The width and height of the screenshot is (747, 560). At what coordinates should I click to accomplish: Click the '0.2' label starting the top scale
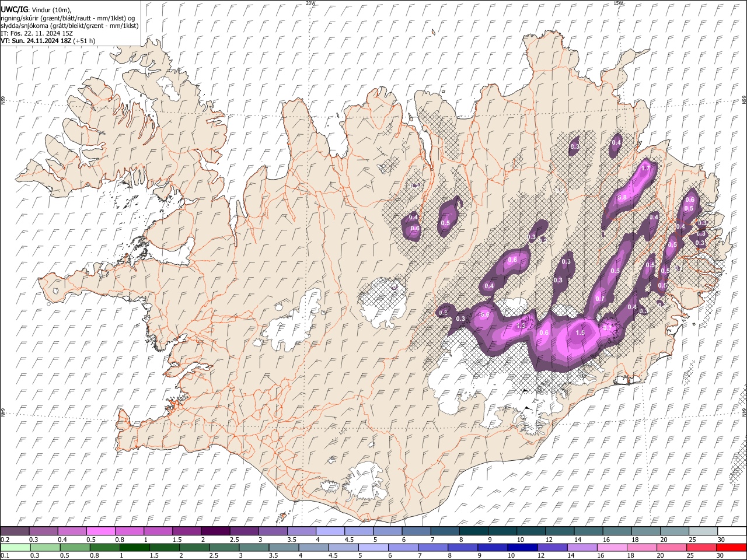click(x=5, y=540)
